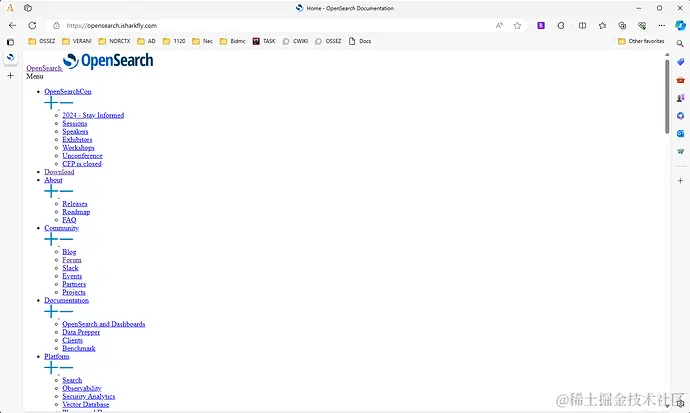Collapse the minus icon under About
690x413 pixels.
click(66, 191)
